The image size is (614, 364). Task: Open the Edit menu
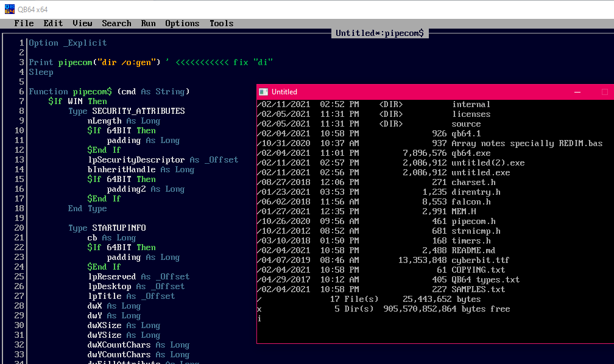click(53, 23)
